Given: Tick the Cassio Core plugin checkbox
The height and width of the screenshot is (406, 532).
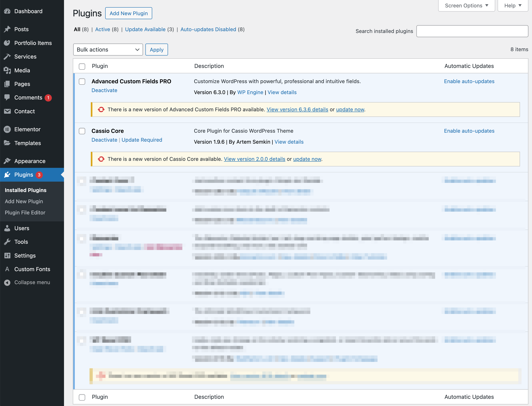Looking at the screenshot, I should 82,131.
